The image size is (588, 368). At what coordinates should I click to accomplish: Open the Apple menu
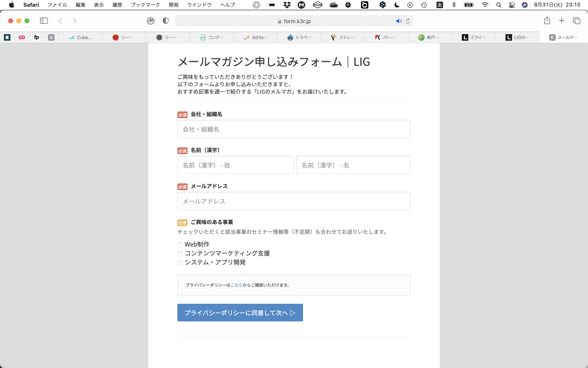11,5
